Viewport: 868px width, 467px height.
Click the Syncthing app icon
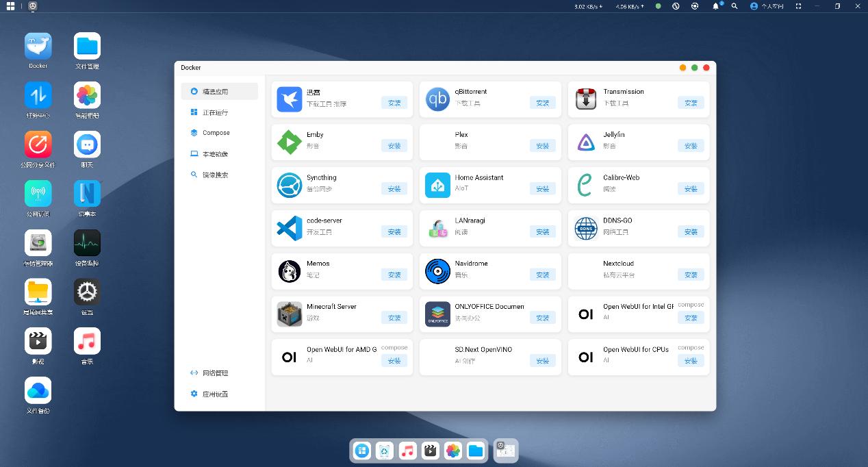pyautogui.click(x=290, y=186)
